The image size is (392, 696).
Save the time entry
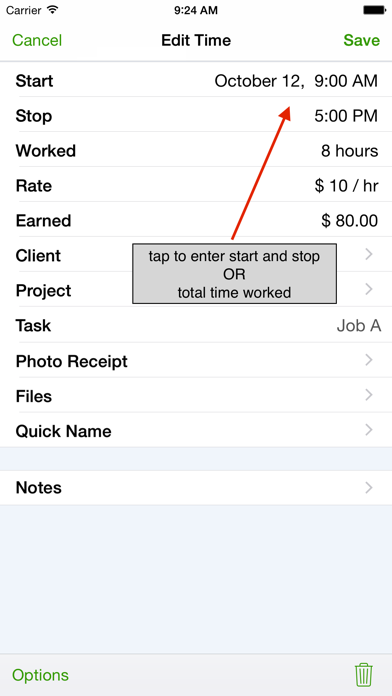click(361, 40)
